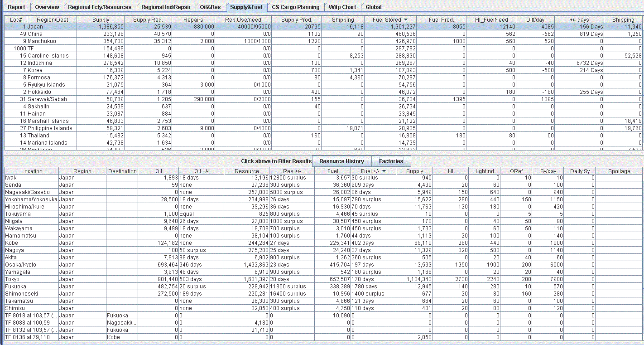Sort by the Res +/- column header
Viewport: 644px width, 345px height.
tap(292, 171)
